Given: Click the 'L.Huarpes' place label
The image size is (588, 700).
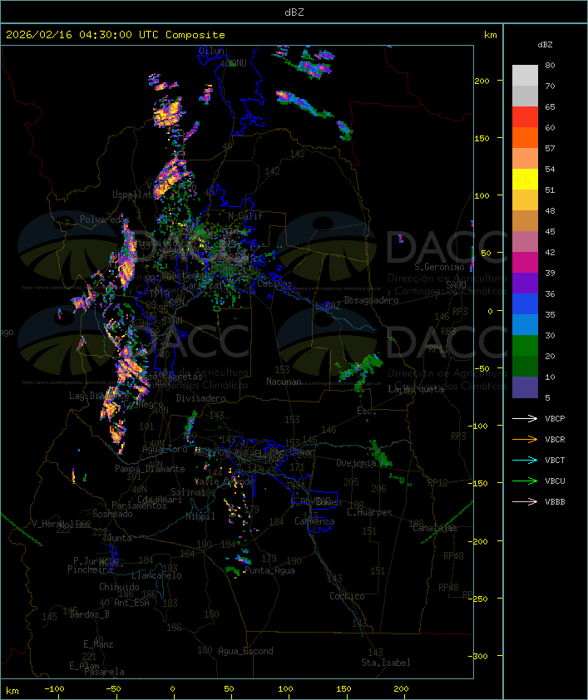Looking at the screenshot, I should click(x=369, y=512).
